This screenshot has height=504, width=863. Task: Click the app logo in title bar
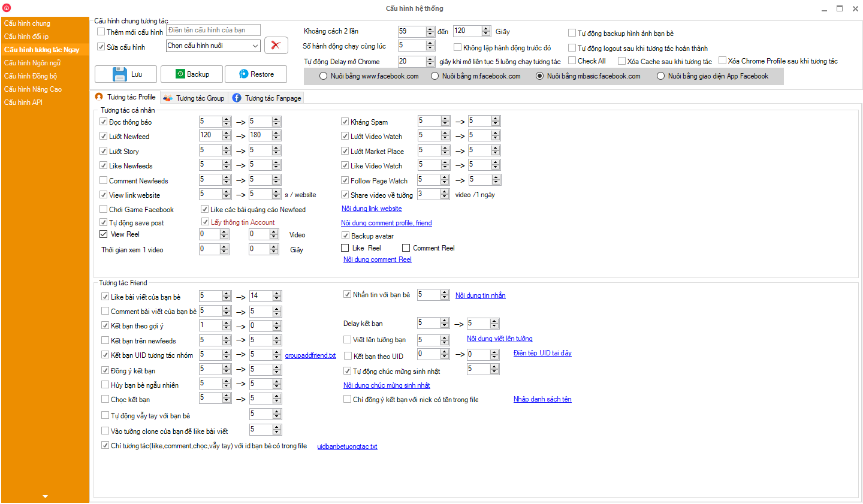tap(7, 8)
